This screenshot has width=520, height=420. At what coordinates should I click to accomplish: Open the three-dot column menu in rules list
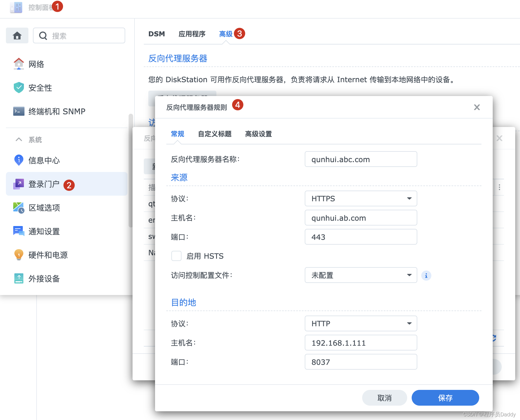click(x=499, y=187)
